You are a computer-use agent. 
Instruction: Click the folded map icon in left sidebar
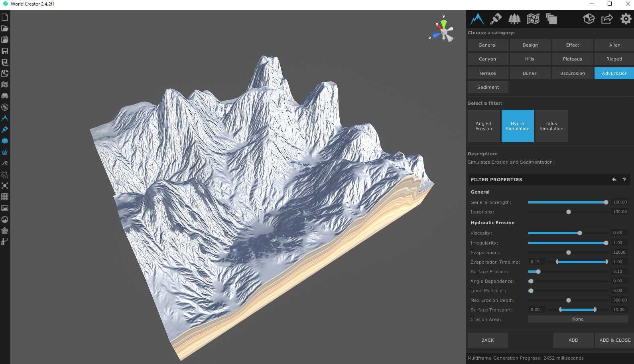coord(5,84)
